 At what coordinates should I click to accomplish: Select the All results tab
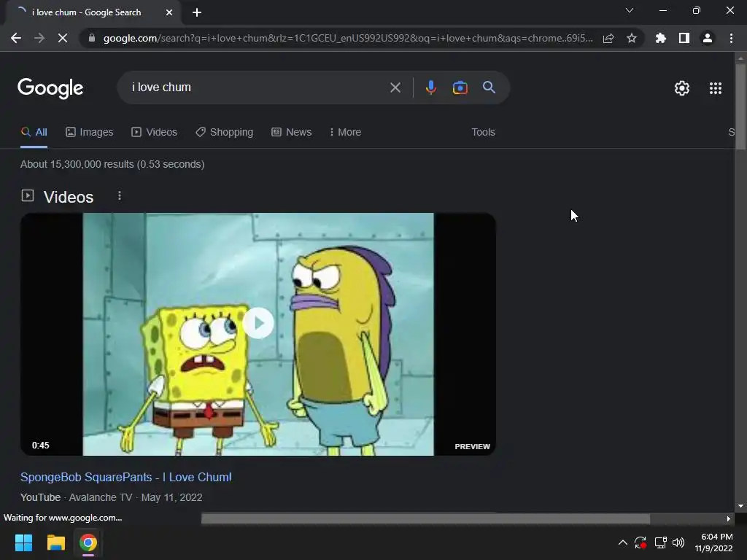point(34,133)
